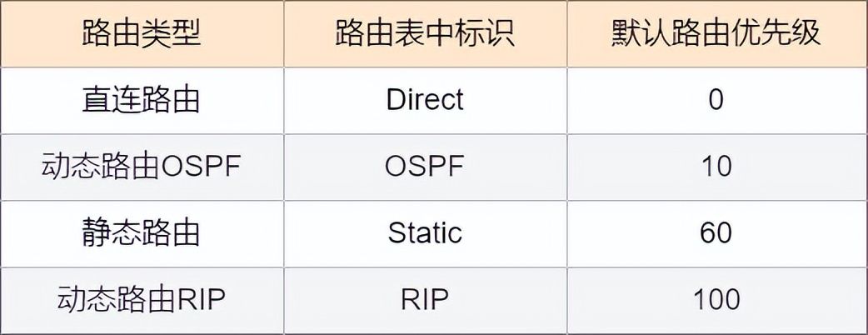Select the OSPF identifier in the middle column

coord(425,166)
